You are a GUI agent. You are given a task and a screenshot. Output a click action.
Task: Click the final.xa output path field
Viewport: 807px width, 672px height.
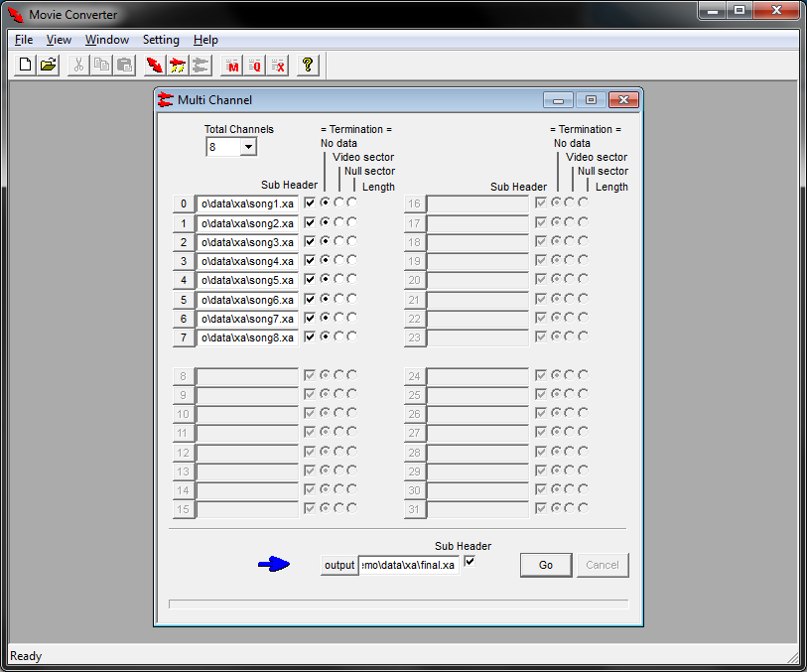click(x=409, y=565)
